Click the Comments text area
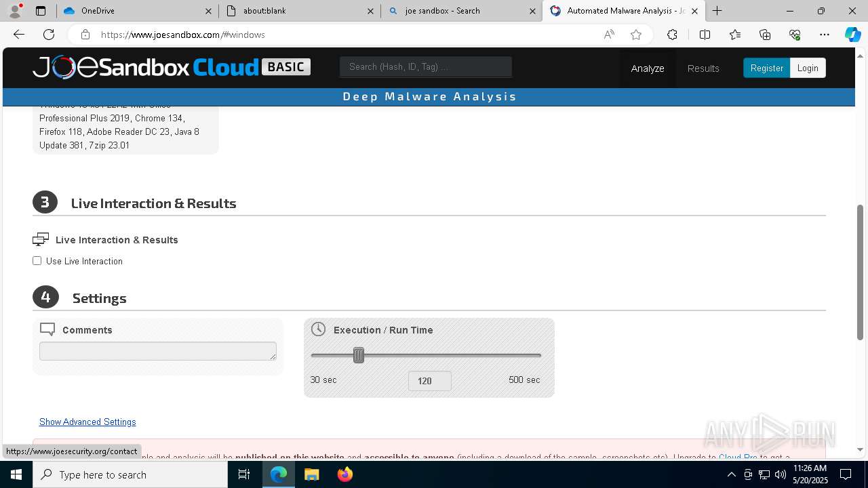This screenshot has height=488, width=868. pyautogui.click(x=158, y=351)
